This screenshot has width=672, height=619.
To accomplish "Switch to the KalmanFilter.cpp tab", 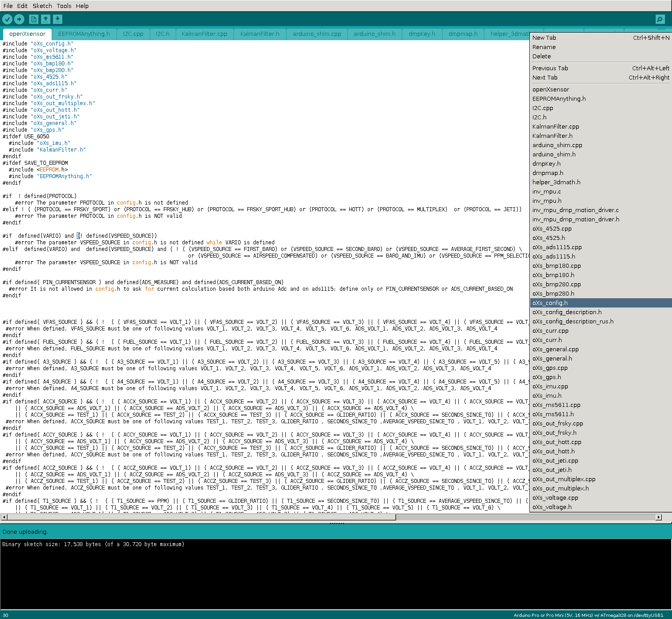I will click(x=204, y=34).
